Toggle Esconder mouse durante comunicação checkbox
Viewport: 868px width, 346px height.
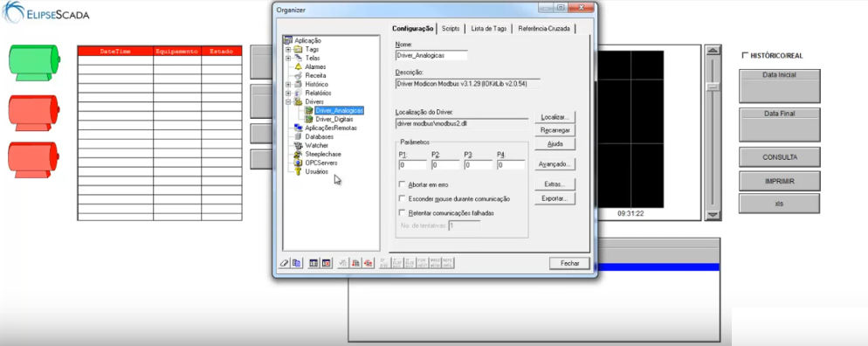tap(403, 198)
